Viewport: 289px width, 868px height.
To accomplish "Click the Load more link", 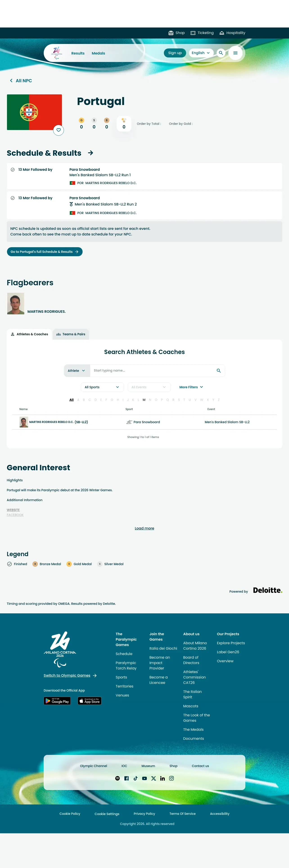I will click(144, 528).
